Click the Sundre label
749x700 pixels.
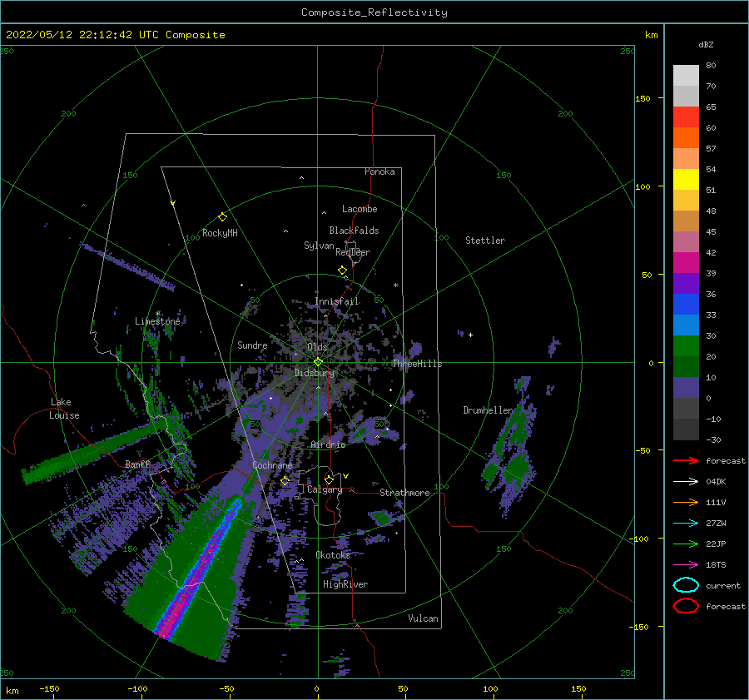tap(252, 345)
